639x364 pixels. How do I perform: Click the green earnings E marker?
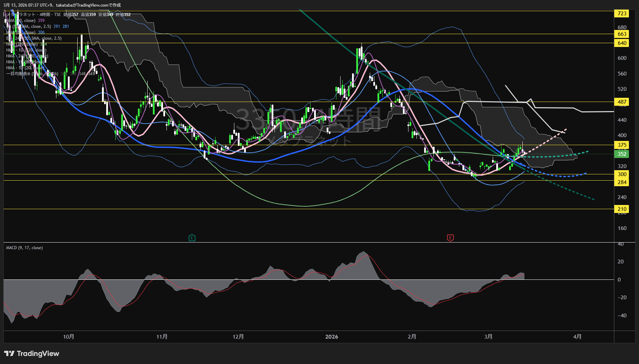pos(192,238)
